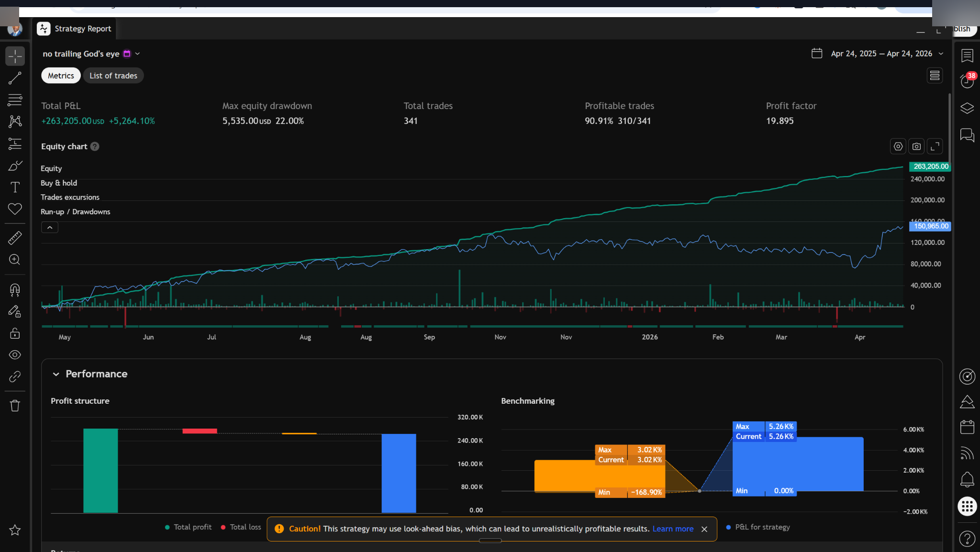Open the calendar icon in right sidebar

[x=967, y=427]
